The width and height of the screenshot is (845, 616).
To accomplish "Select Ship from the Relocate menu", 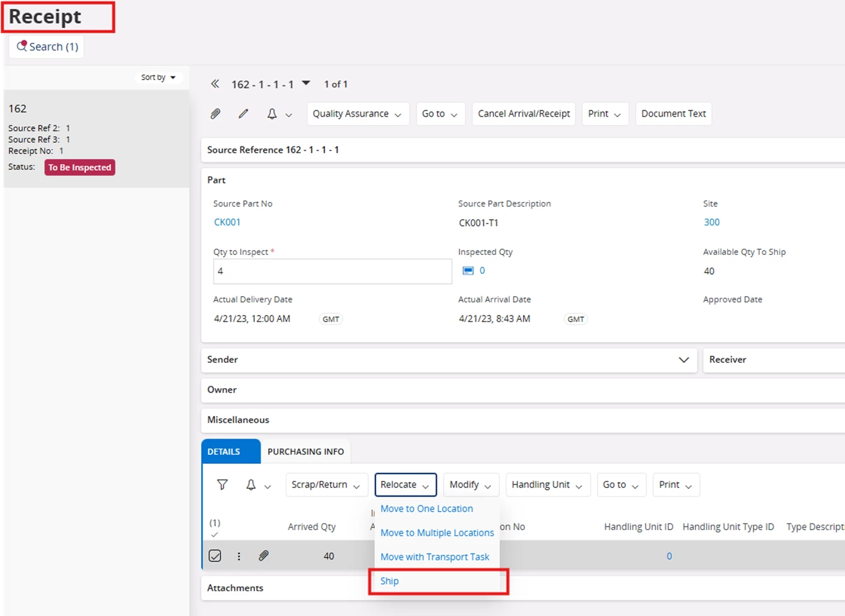I will coord(389,581).
